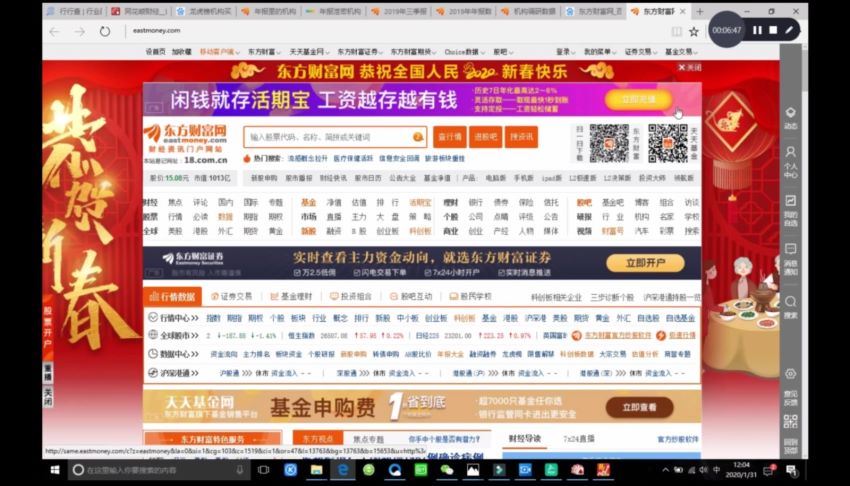Click the 进股吧 button

485,137
